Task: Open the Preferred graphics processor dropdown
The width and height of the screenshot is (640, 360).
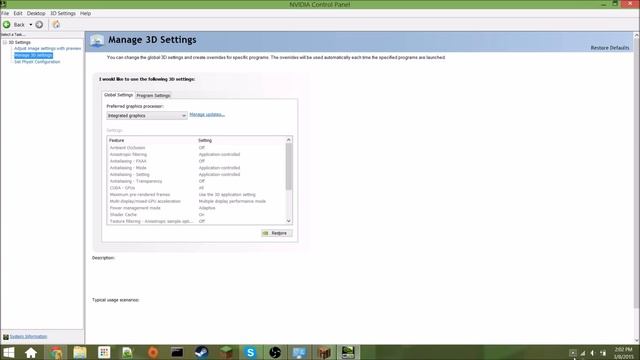Action: click(147, 116)
